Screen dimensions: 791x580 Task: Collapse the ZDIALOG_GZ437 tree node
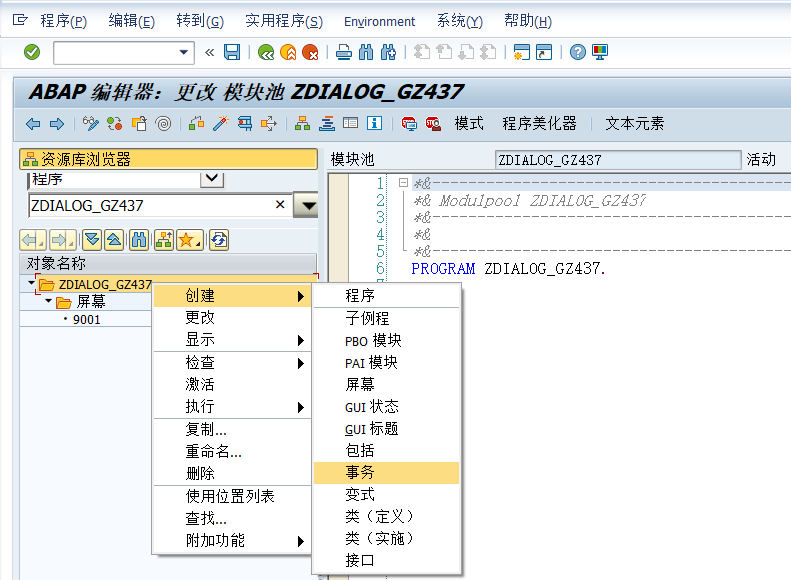[31, 283]
